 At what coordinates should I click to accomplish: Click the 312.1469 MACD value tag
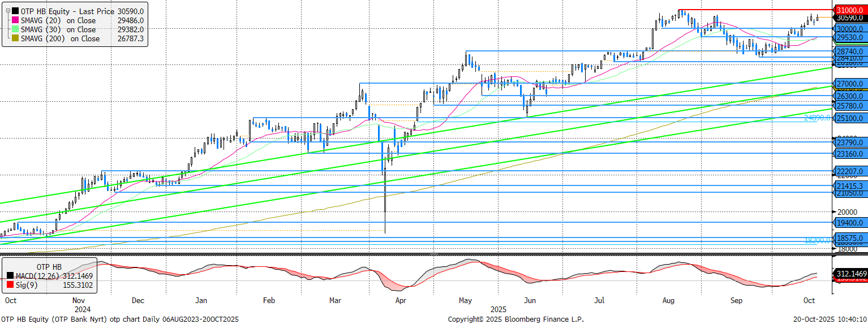tap(850, 274)
